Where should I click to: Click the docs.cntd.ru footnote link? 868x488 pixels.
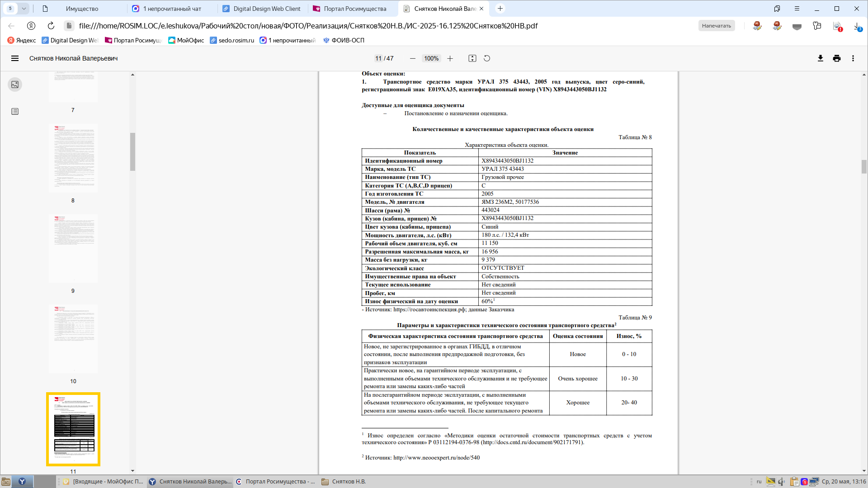click(533, 442)
